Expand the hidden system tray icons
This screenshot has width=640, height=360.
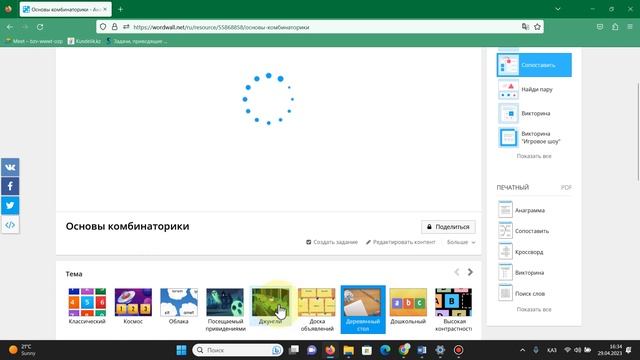522,350
